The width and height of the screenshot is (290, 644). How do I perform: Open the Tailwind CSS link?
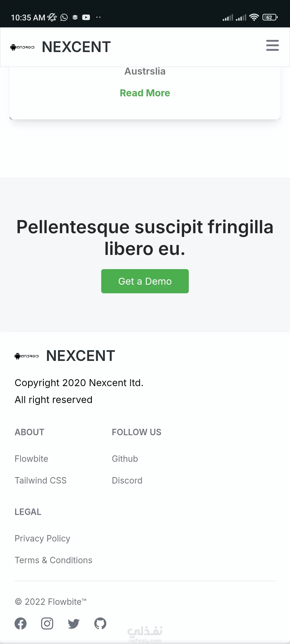(41, 481)
